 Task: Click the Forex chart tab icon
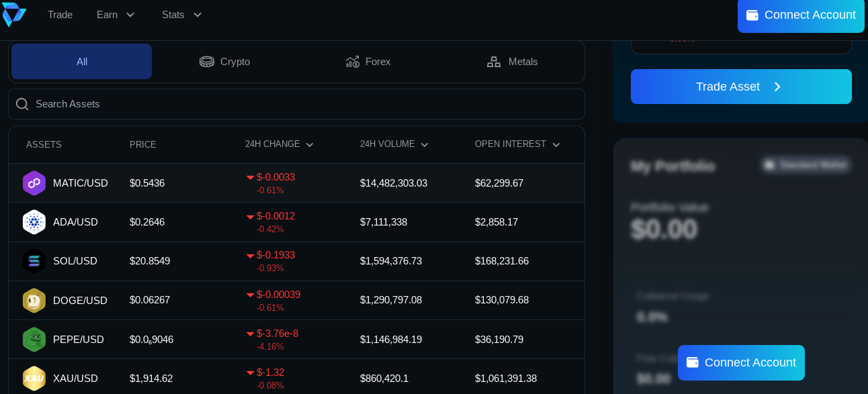coord(353,62)
